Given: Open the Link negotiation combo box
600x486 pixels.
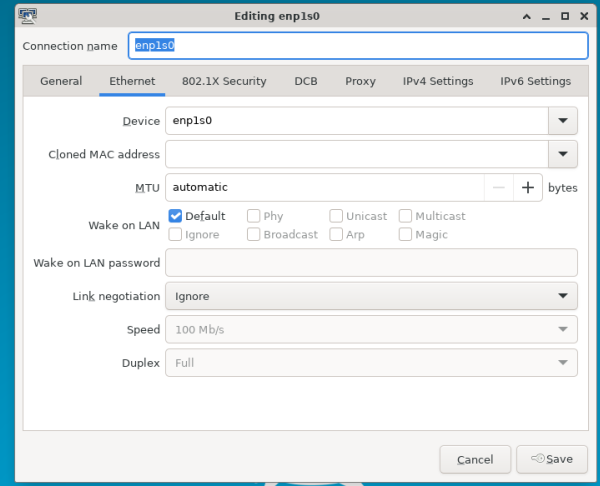Looking at the screenshot, I should pos(371,296).
